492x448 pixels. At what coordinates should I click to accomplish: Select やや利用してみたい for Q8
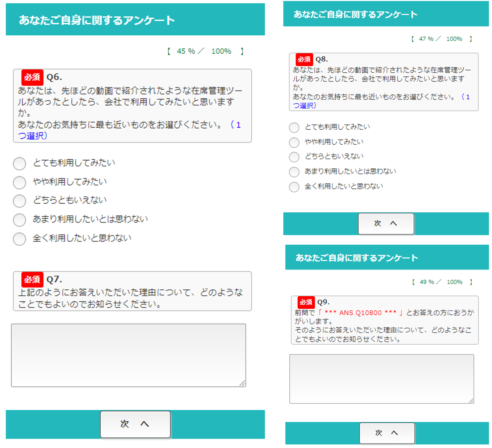click(x=294, y=143)
